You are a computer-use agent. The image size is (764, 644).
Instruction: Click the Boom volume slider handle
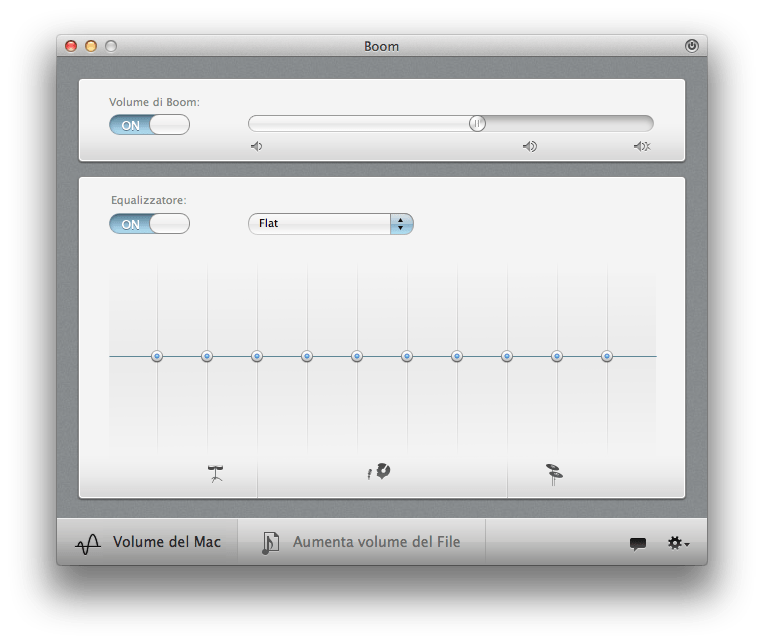(x=477, y=124)
